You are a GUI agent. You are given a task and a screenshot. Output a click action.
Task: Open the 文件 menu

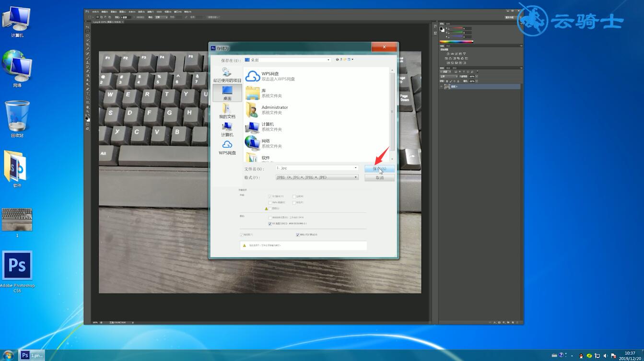coord(95,12)
